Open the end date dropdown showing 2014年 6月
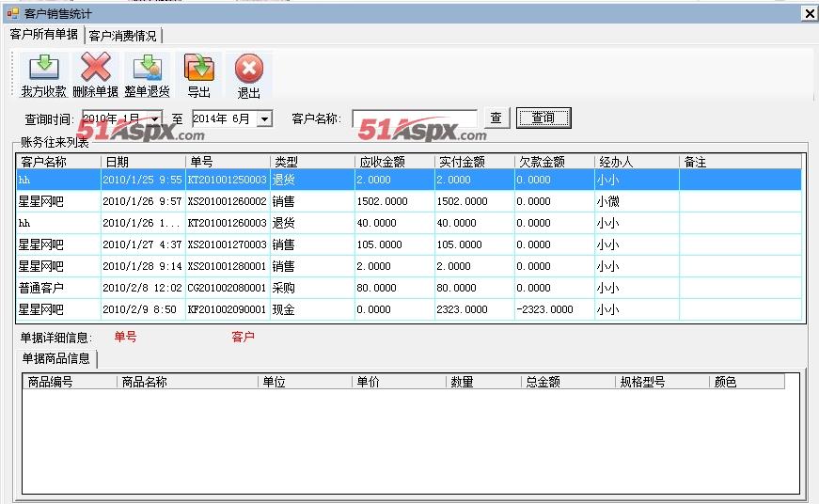Image resolution: width=819 pixels, height=504 pixels. click(x=264, y=119)
